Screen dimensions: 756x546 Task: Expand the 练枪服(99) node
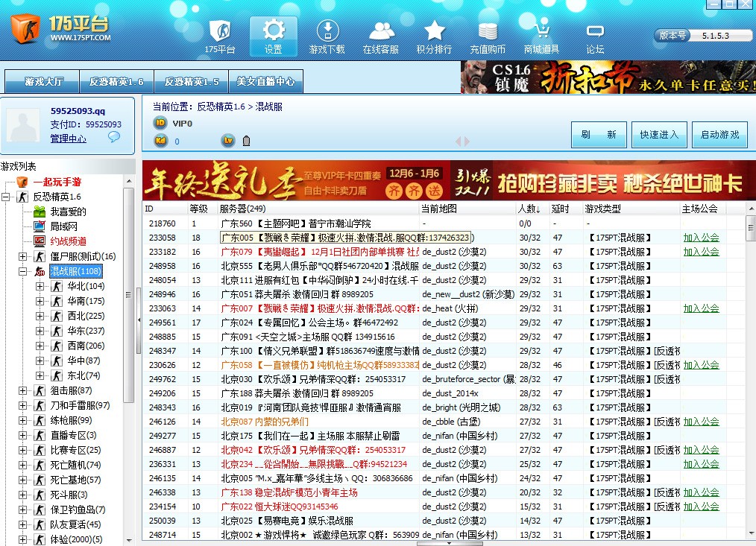(x=22, y=421)
